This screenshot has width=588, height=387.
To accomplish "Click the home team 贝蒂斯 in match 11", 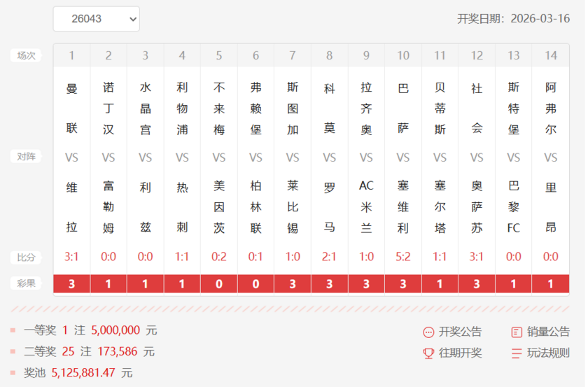I will coord(440,108).
